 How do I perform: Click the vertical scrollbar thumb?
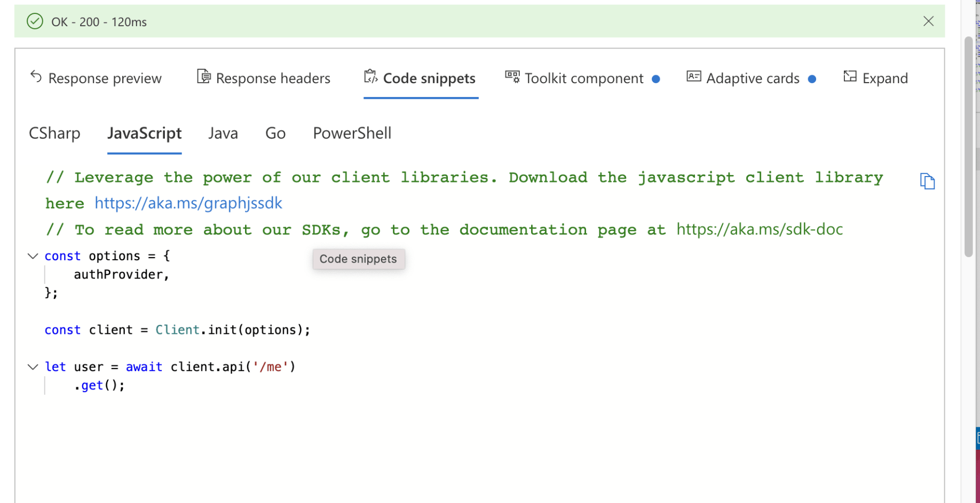(x=968, y=147)
